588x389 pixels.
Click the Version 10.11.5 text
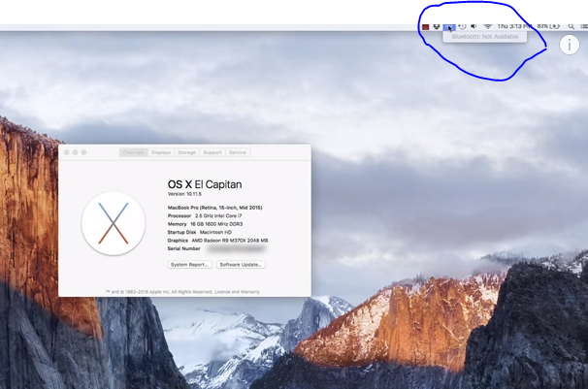(184, 194)
